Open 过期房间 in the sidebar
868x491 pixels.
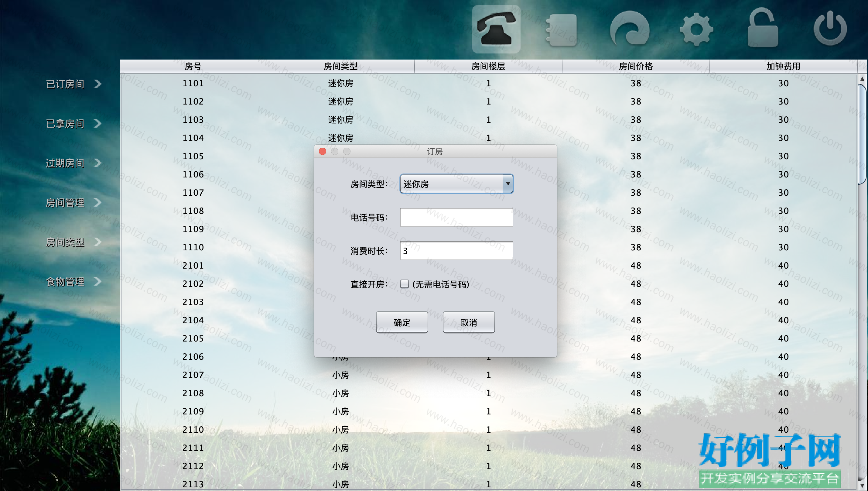[65, 163]
